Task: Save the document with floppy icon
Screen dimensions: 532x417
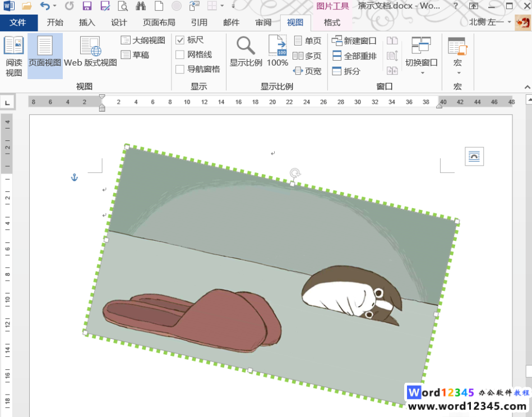Action: pos(87,6)
